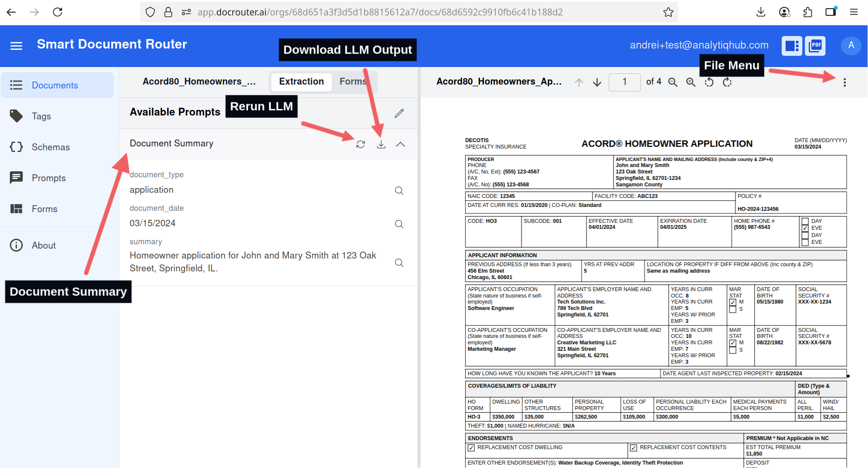Open the PDF file menu three dots
Screen dimensions: 868x468
(x=844, y=82)
